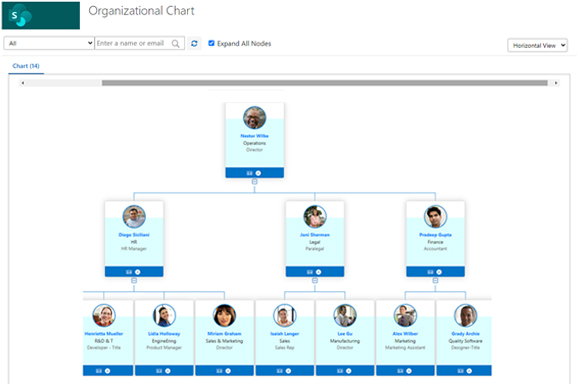Open Henrietta Mueller's name link
The image size is (577, 384).
point(104,334)
